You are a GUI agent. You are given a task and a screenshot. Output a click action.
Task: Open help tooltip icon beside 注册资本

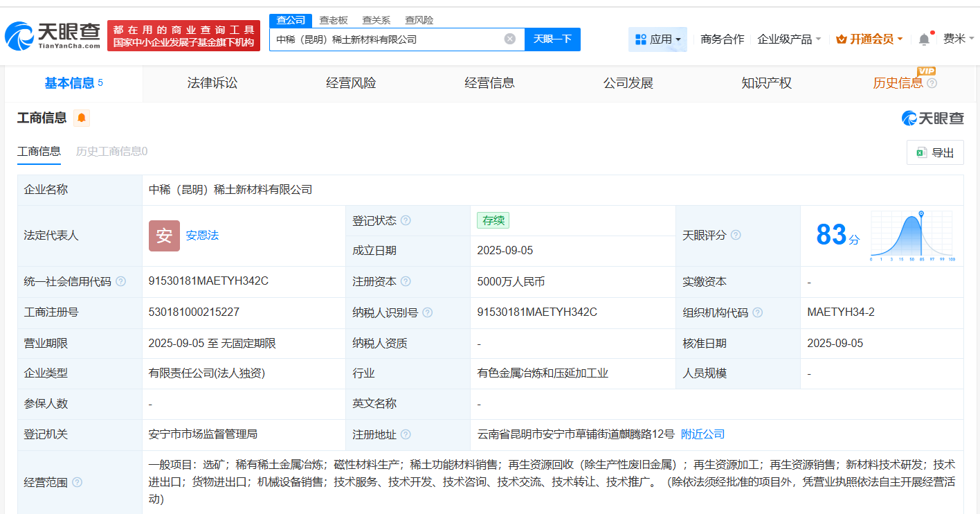coord(407,281)
